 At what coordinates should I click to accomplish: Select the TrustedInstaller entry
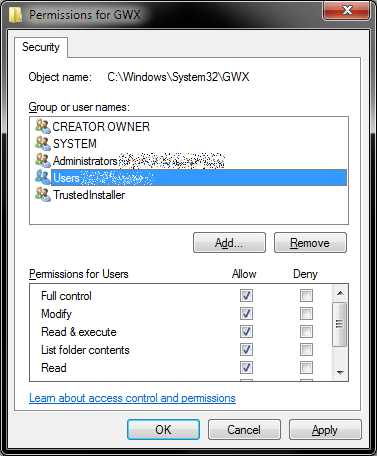pyautogui.click(x=89, y=195)
